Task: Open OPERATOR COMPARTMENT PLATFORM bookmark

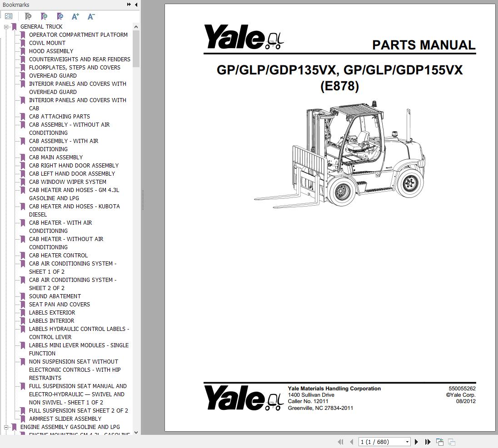Action: coord(78,35)
